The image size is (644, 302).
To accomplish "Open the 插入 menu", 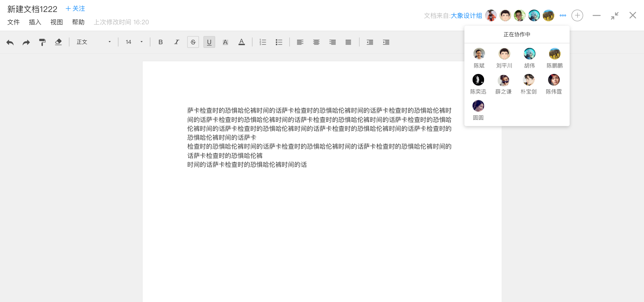I will point(35,22).
